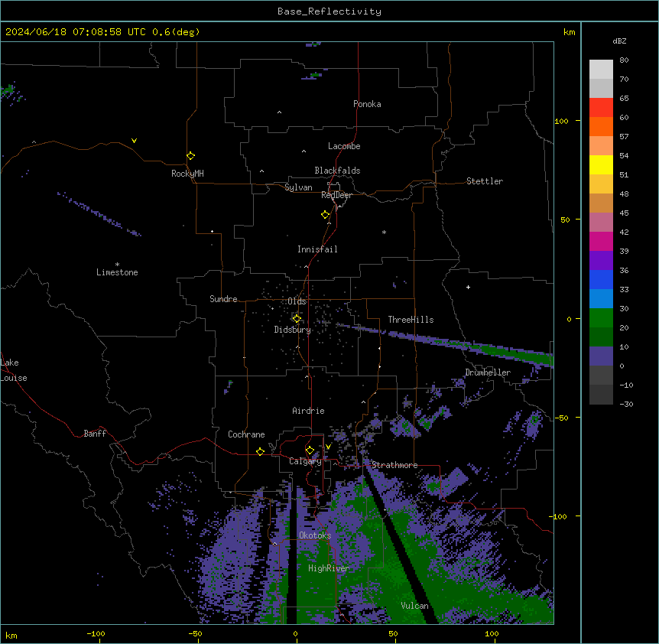The width and height of the screenshot is (659, 644).
Task: Click the ThreeHills town label
Action: (411, 320)
